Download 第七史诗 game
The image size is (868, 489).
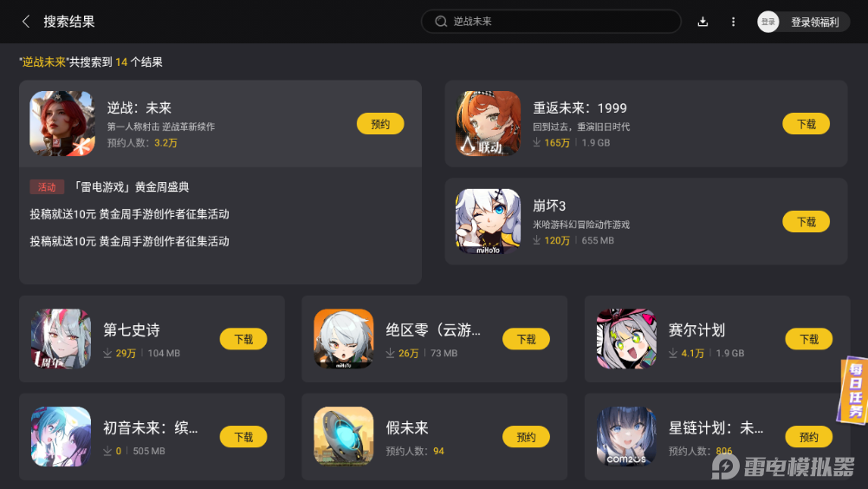(243, 339)
